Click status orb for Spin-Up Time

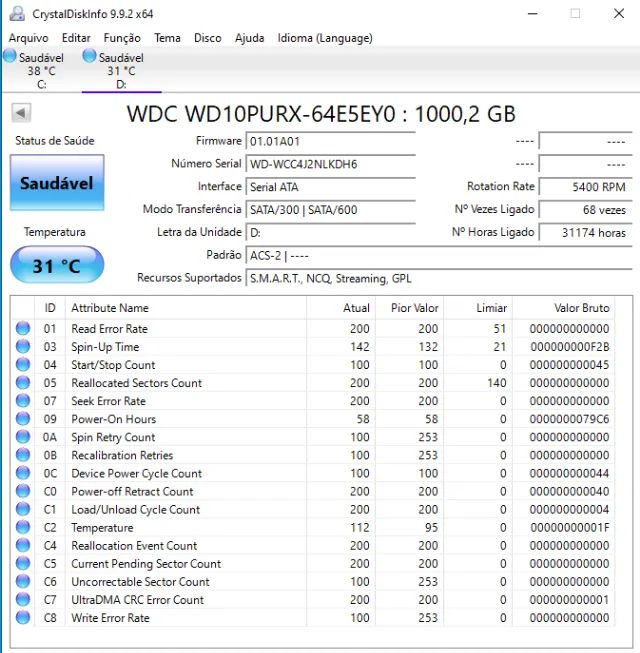coord(23,346)
